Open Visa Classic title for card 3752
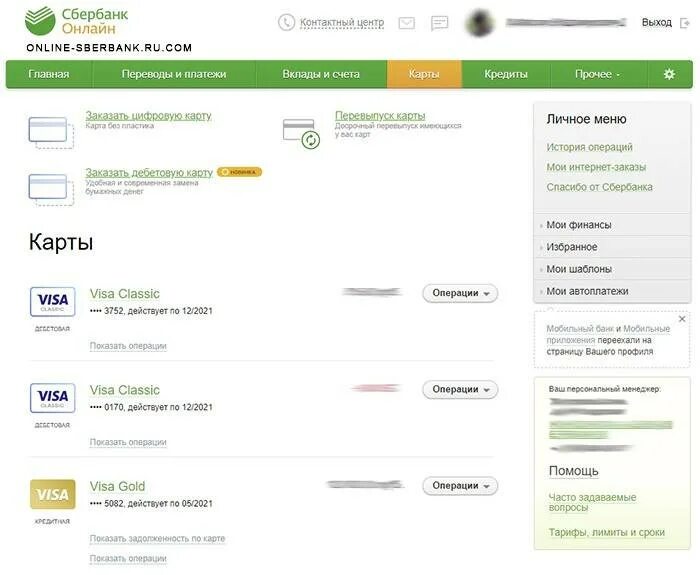Screen dimensions: 700x575 click(125, 294)
